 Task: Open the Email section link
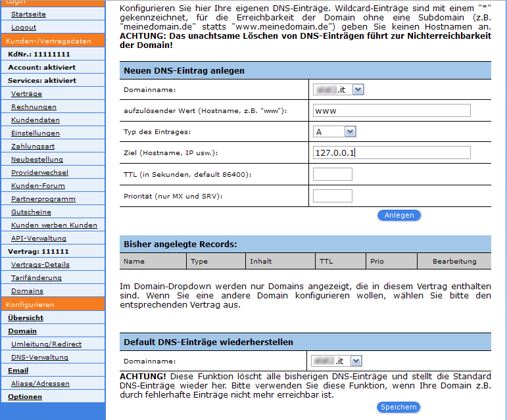tap(18, 371)
